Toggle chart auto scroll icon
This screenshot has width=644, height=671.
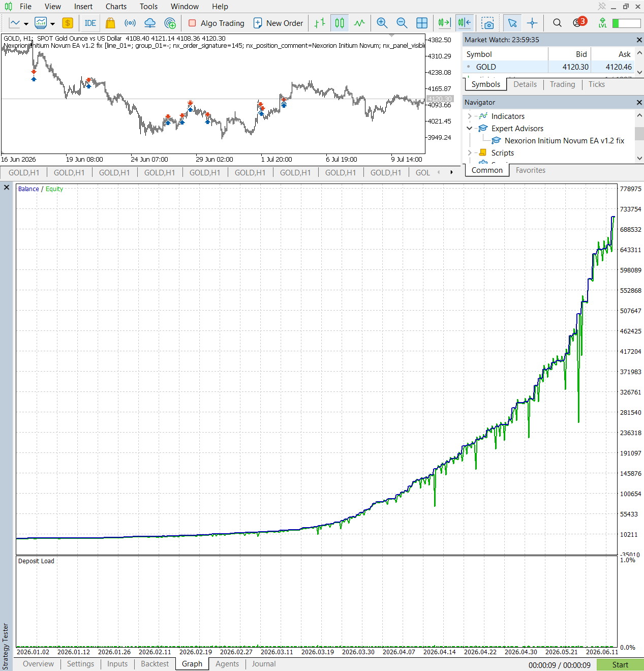click(444, 23)
